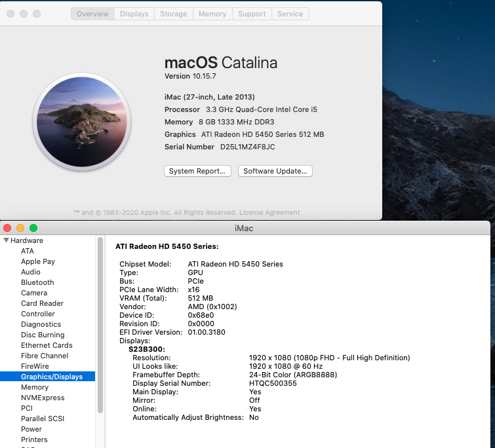Select Power in the sidebar
This screenshot has height=448, width=495.
coord(31,429)
